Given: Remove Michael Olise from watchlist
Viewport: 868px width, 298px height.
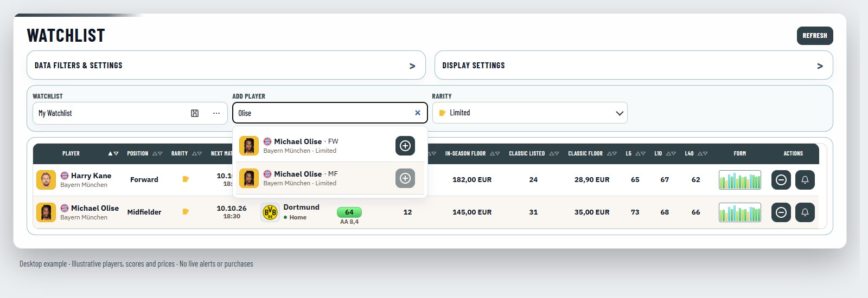Looking at the screenshot, I should click(x=781, y=212).
